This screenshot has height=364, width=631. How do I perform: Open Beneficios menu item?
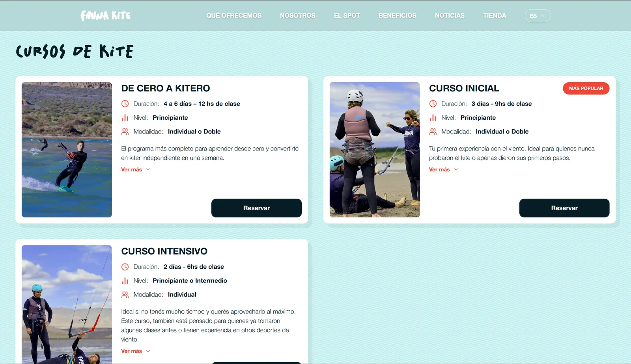point(398,15)
